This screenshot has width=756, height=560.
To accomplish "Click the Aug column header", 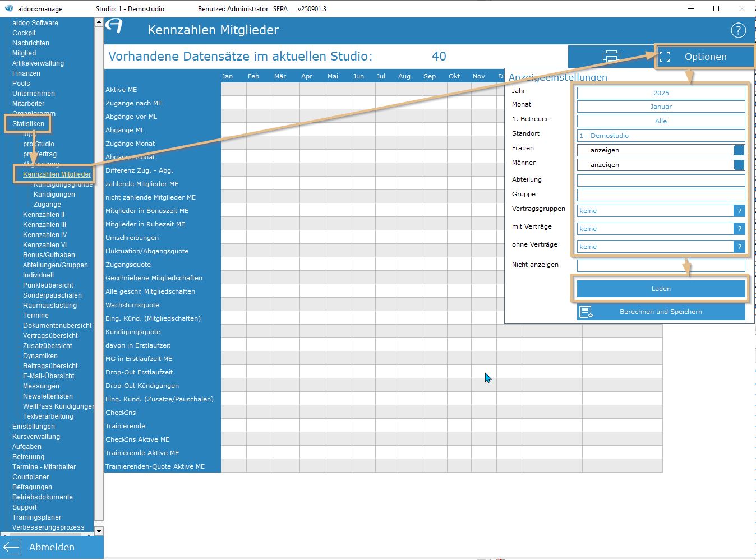I will pos(404,76).
